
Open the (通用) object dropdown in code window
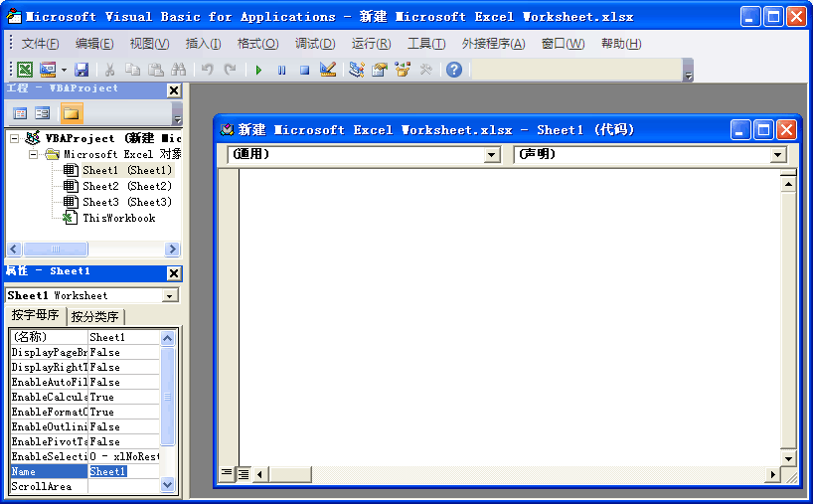pyautogui.click(x=492, y=155)
